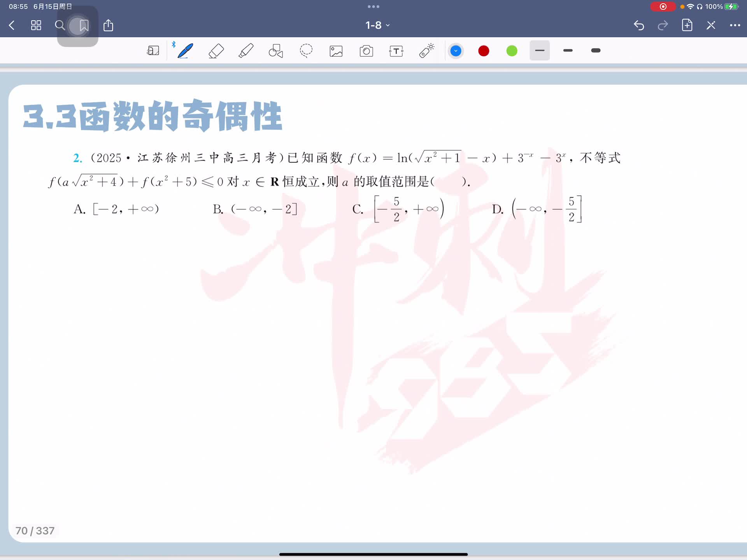Select the thinnest stroke width
Image resolution: width=747 pixels, height=560 pixels.
click(540, 51)
